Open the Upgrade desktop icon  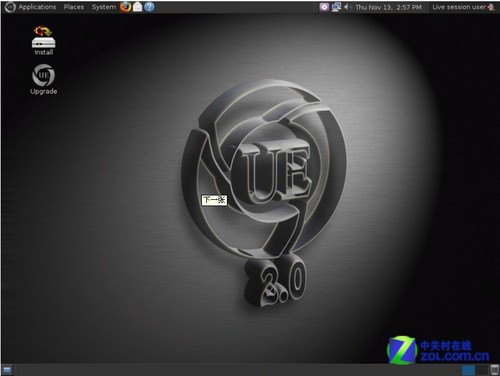click(44, 79)
